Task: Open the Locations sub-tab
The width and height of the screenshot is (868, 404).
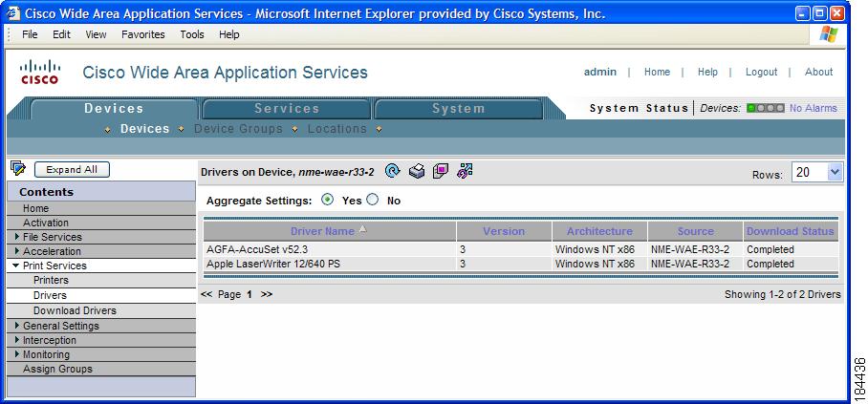Action: [337, 129]
